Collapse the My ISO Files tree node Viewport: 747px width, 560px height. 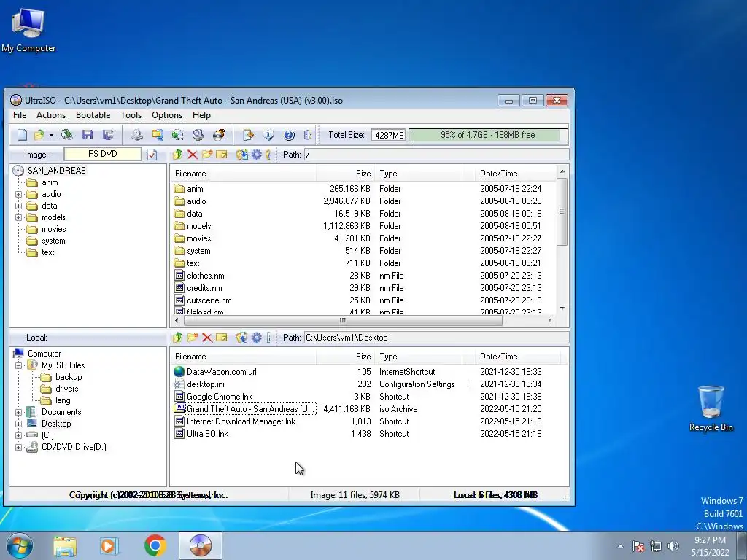(x=18, y=365)
